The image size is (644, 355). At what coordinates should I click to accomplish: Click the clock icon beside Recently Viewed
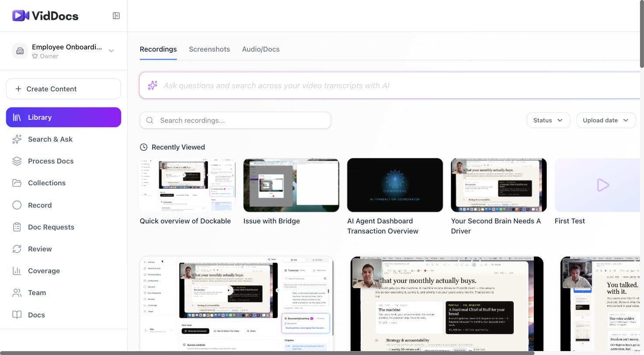click(x=143, y=147)
